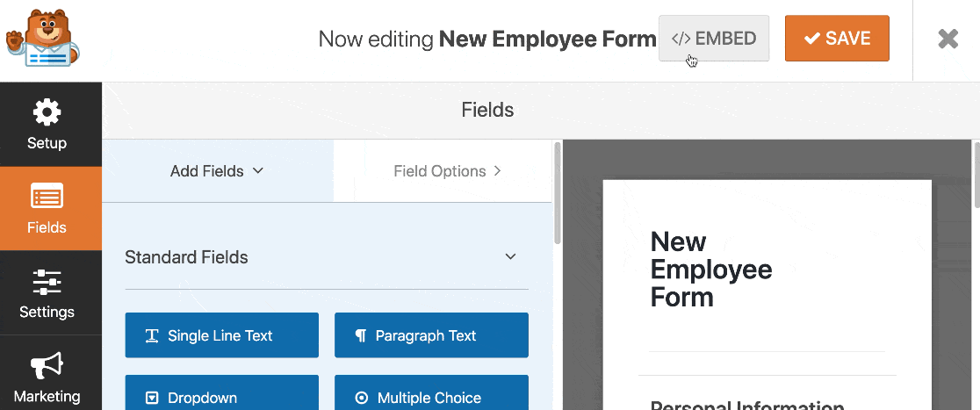The height and width of the screenshot is (410, 980).
Task: Save the form with the Save button
Action: [836, 39]
